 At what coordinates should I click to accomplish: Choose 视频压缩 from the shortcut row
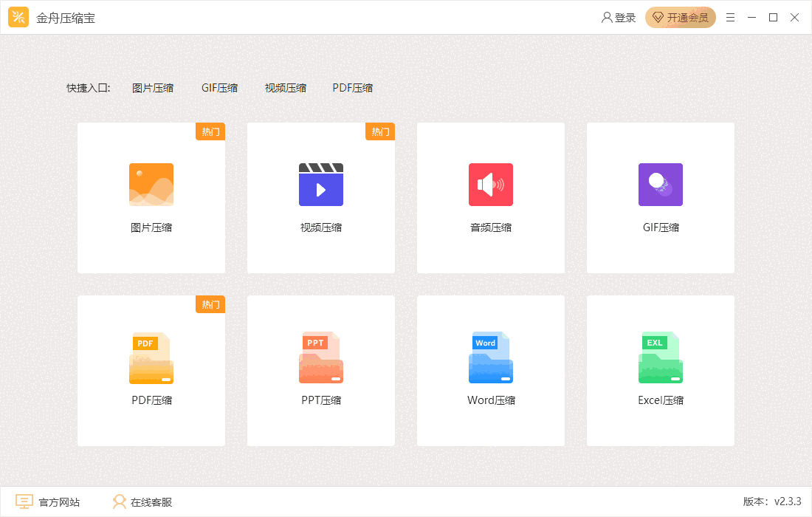click(x=286, y=87)
